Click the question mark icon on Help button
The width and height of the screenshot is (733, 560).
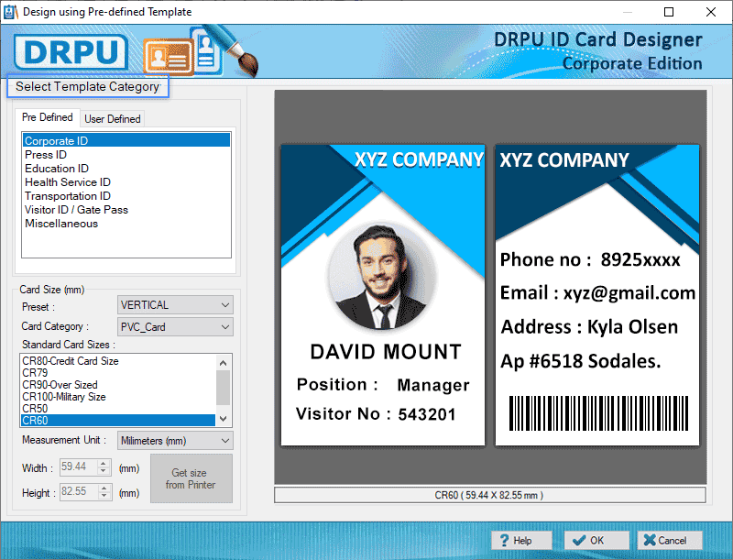(503, 540)
